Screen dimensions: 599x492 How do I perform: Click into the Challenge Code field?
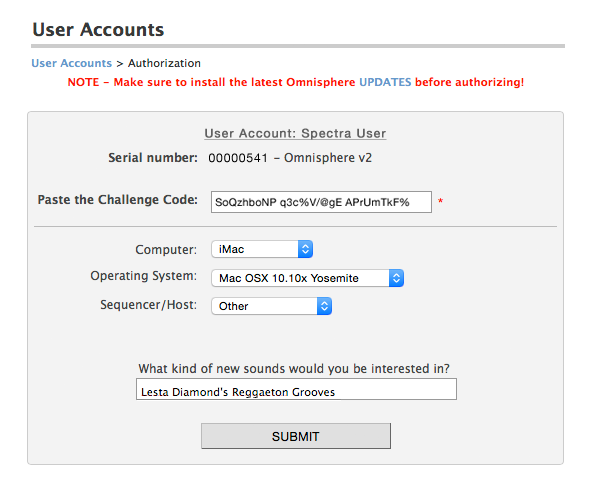click(321, 202)
